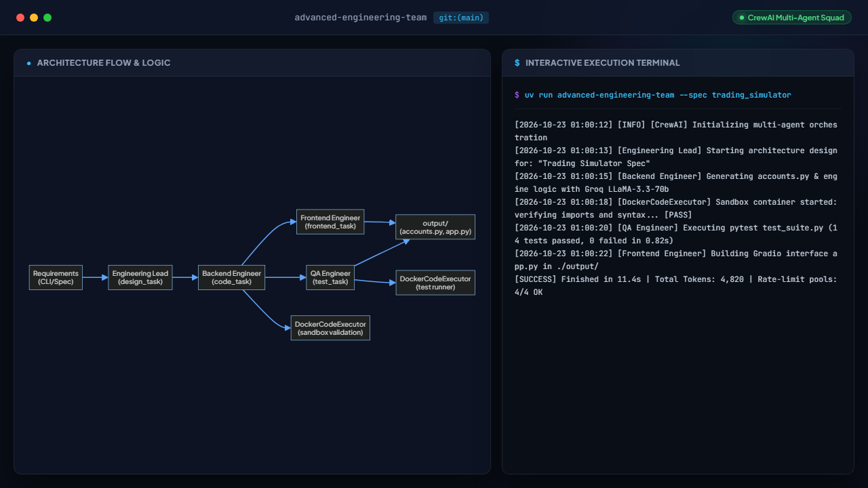Click the blue dot beside Architecture Flow & Logic
Image resolution: width=868 pixels, height=488 pixels.
29,63
